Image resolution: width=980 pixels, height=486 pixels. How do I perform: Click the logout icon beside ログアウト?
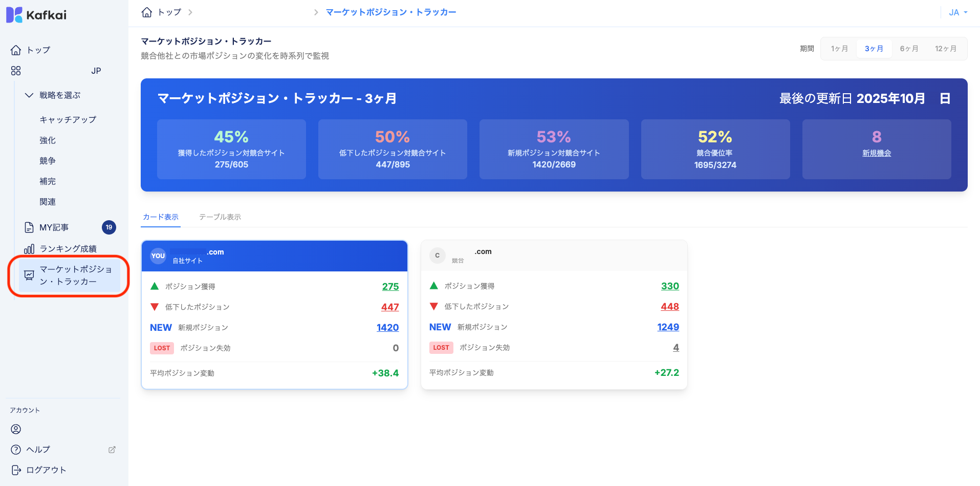16,470
